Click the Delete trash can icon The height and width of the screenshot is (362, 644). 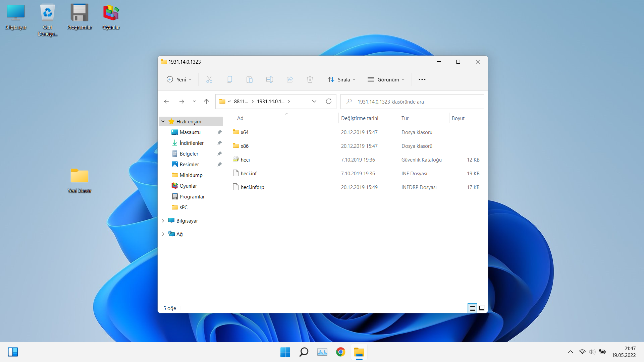tap(310, 79)
